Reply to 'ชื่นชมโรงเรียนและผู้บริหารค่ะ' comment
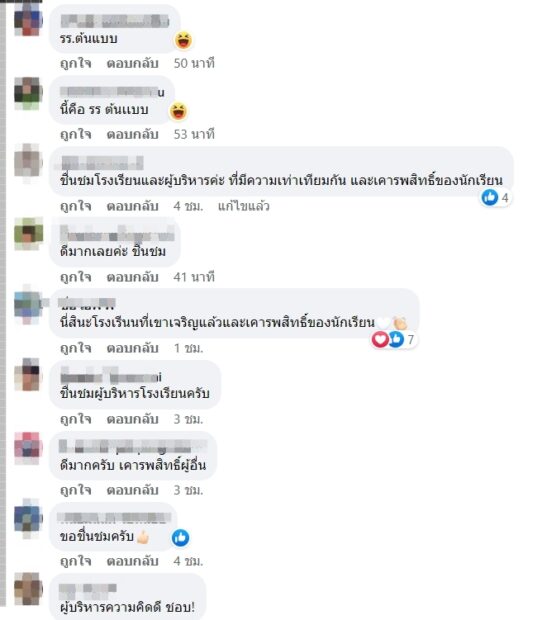The height and width of the screenshot is (620, 542). [132, 206]
